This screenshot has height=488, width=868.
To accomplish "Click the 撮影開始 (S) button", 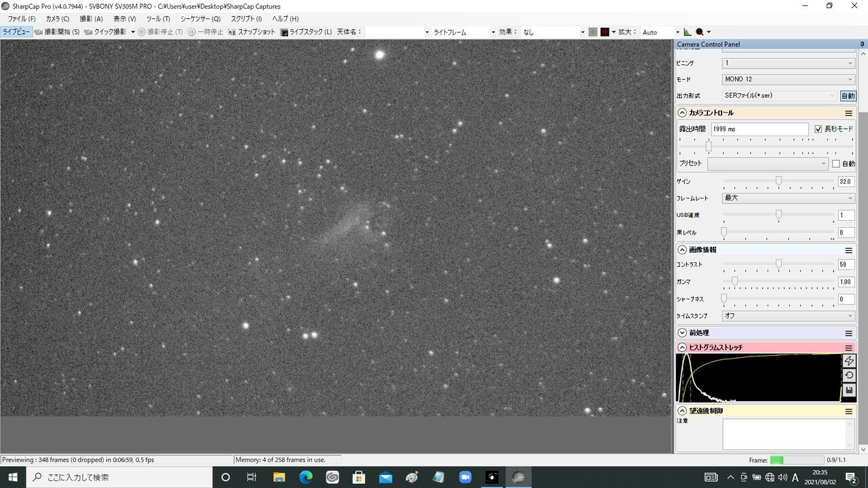I will point(57,32).
